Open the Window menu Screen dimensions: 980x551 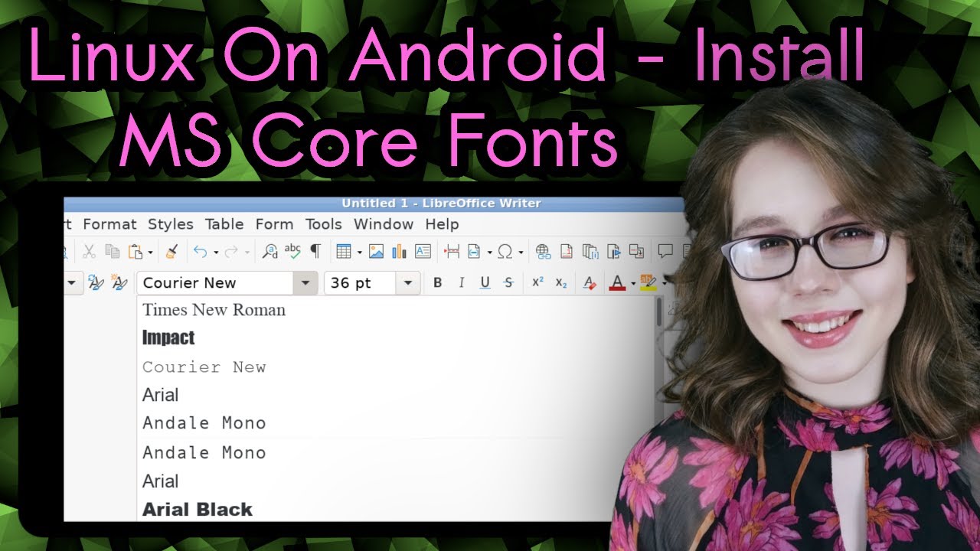(x=384, y=224)
